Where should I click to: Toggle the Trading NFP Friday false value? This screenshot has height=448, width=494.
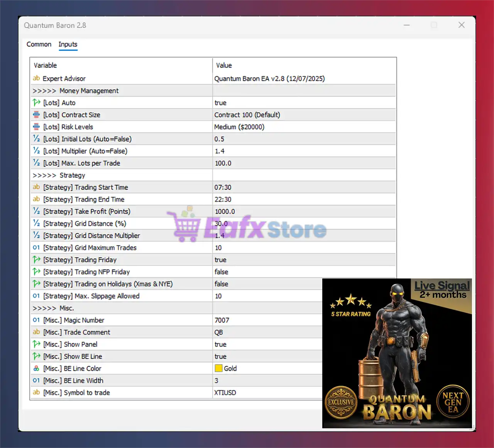[x=222, y=272]
